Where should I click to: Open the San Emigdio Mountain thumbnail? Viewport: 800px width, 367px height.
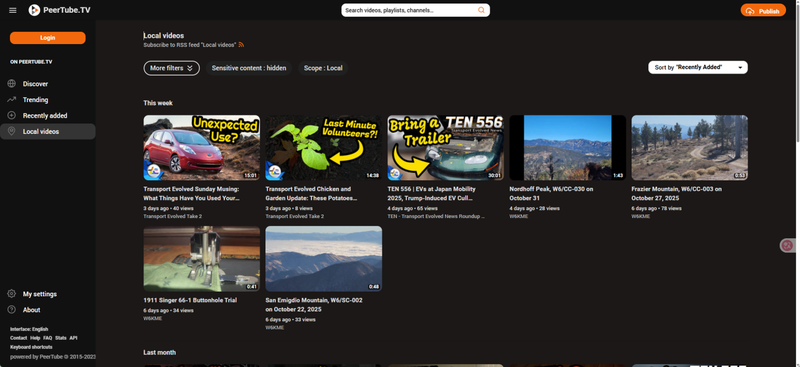[323, 259]
